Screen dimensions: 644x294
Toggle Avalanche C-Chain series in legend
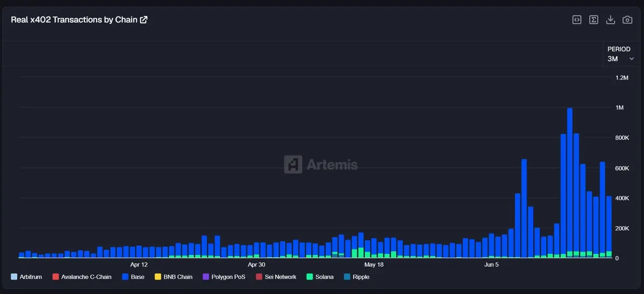point(82,277)
